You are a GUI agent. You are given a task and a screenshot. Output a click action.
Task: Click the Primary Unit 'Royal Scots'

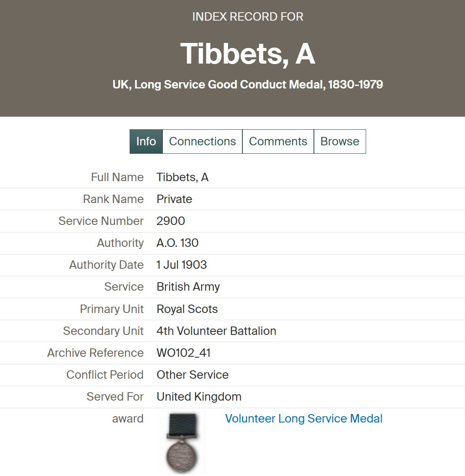pos(187,309)
